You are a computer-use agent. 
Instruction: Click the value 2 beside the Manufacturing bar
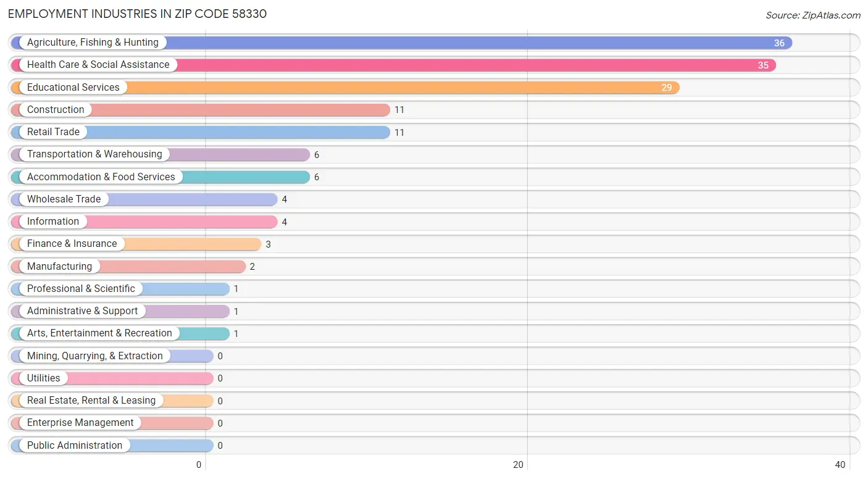tap(252, 267)
